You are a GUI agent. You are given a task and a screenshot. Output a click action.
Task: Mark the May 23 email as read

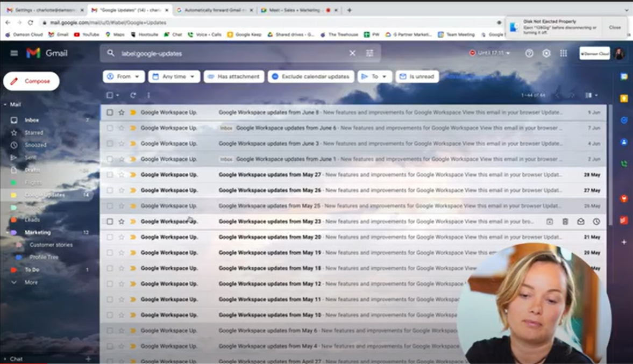pos(580,222)
